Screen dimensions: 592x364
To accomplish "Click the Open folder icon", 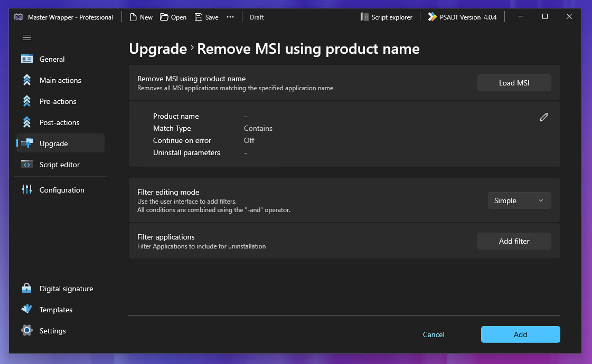I will tap(164, 17).
